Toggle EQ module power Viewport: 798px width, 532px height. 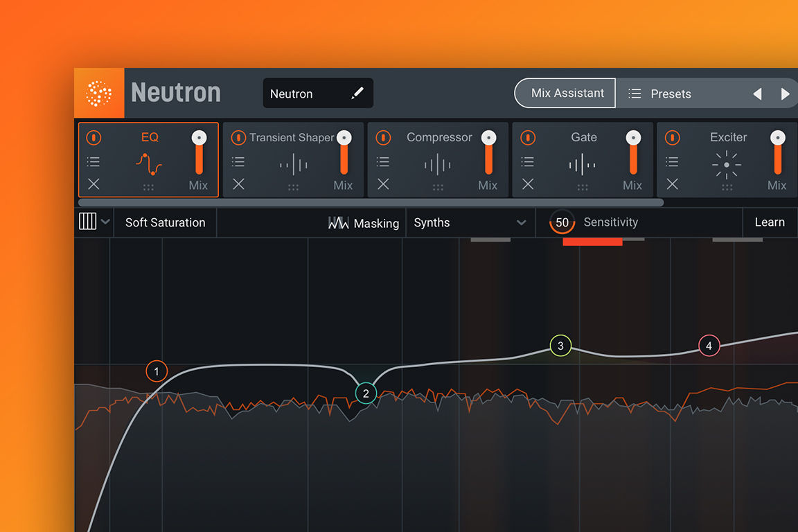click(x=94, y=137)
